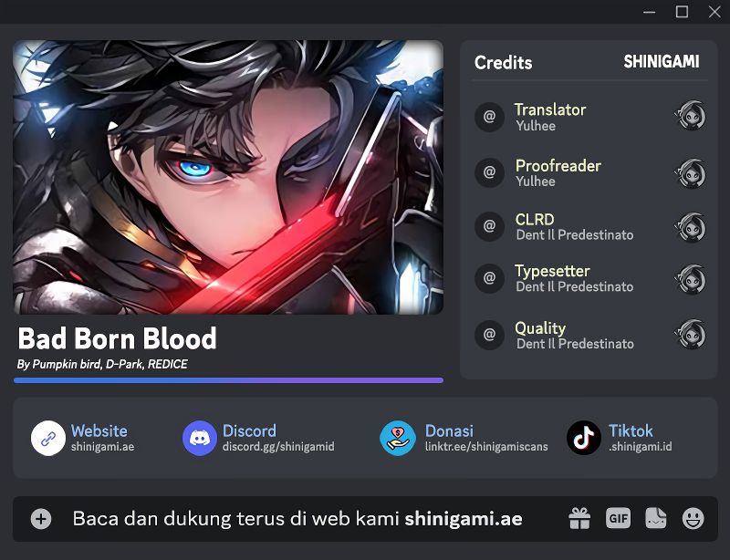
Task: Click the TikTok logo icon
Action: click(584, 438)
